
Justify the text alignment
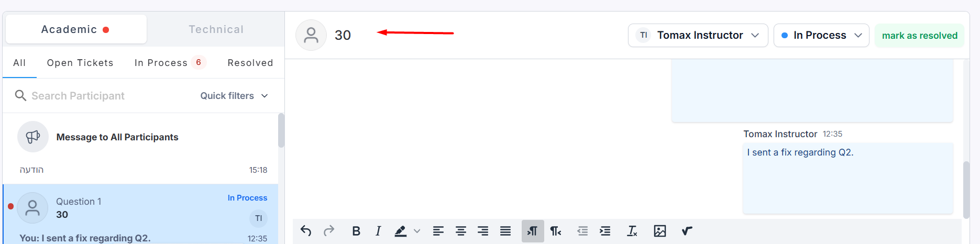tap(505, 231)
